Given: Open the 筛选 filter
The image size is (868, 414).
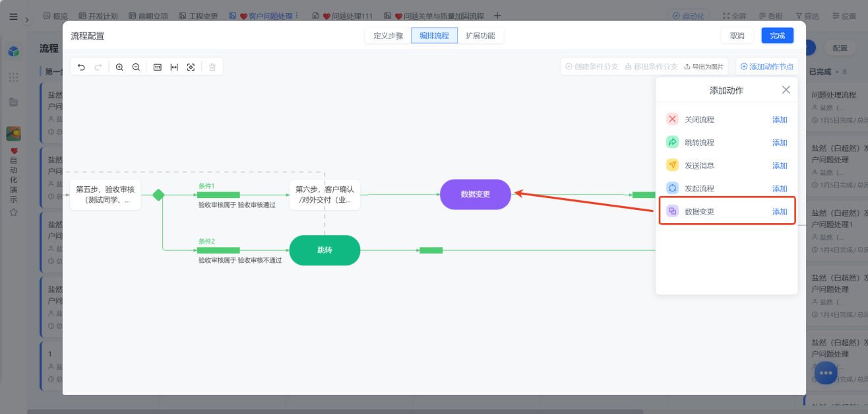Looking at the screenshot, I should pyautogui.click(x=807, y=16).
